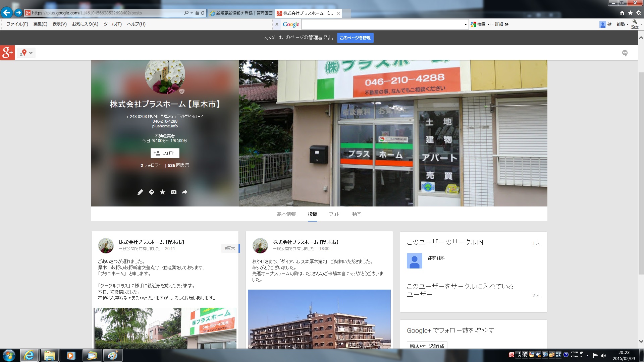The height and width of the screenshot is (362, 644).
Task: Toggle the IME input mode A button
Action: click(x=520, y=355)
